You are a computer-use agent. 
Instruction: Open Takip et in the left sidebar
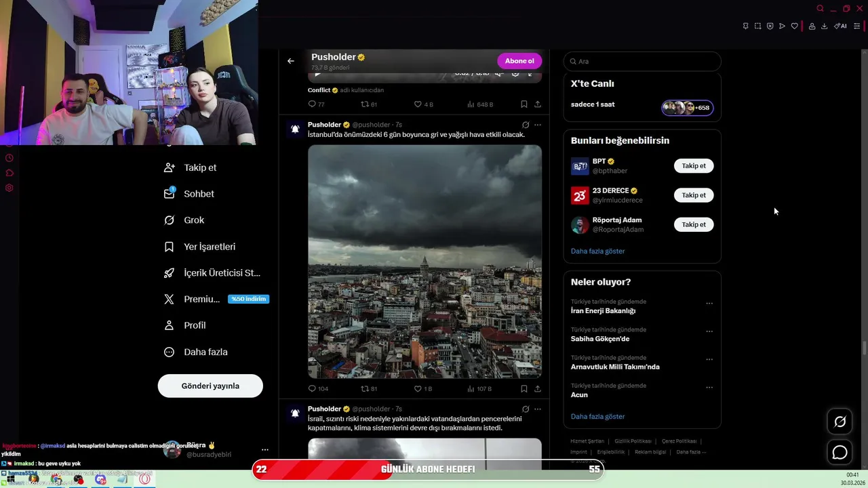click(x=191, y=167)
